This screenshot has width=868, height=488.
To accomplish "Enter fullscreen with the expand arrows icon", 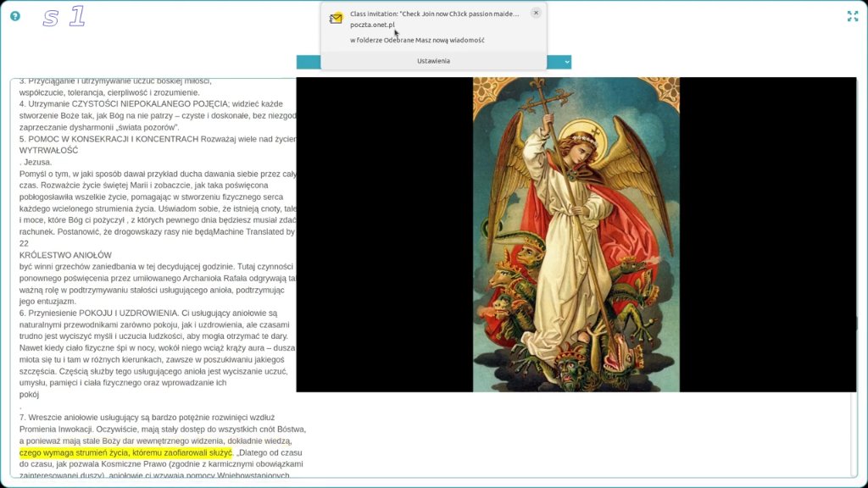I will point(853,16).
